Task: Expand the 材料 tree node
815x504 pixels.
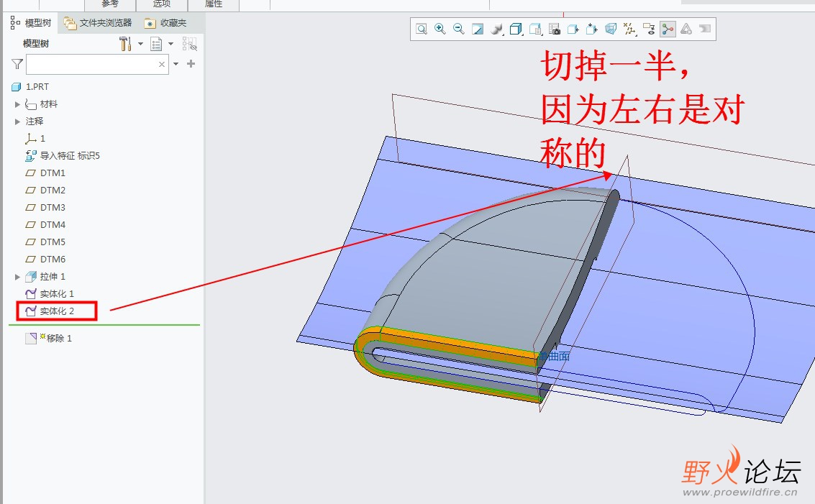Action: coord(17,104)
